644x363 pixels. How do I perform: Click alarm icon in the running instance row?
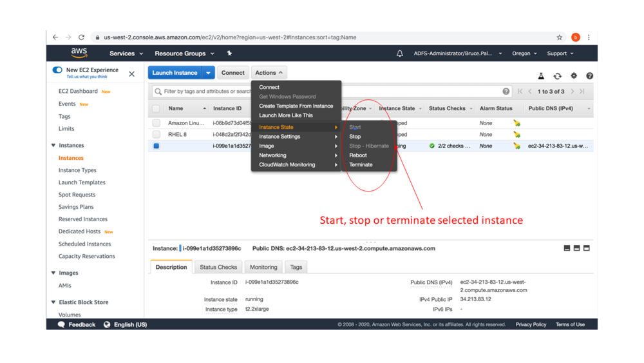click(x=516, y=146)
